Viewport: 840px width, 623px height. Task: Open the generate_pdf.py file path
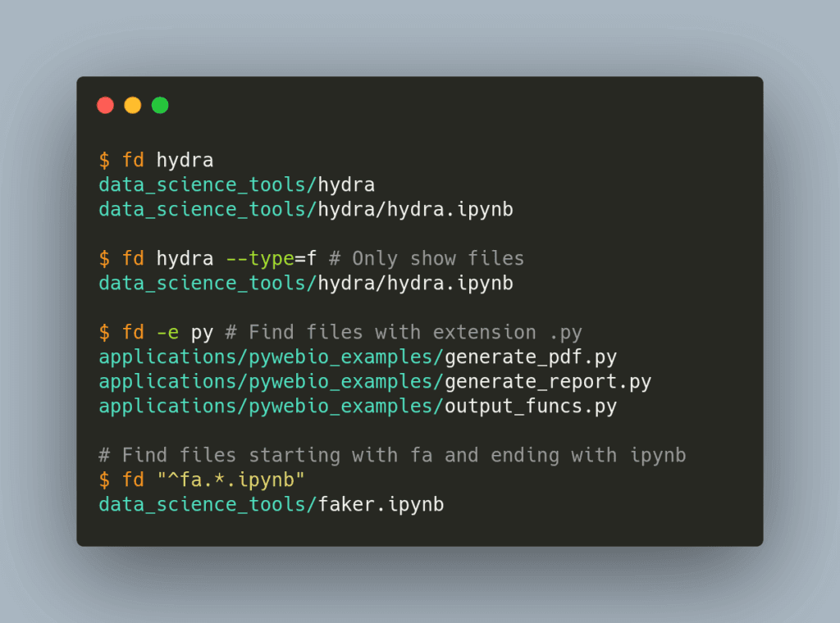click(358, 357)
